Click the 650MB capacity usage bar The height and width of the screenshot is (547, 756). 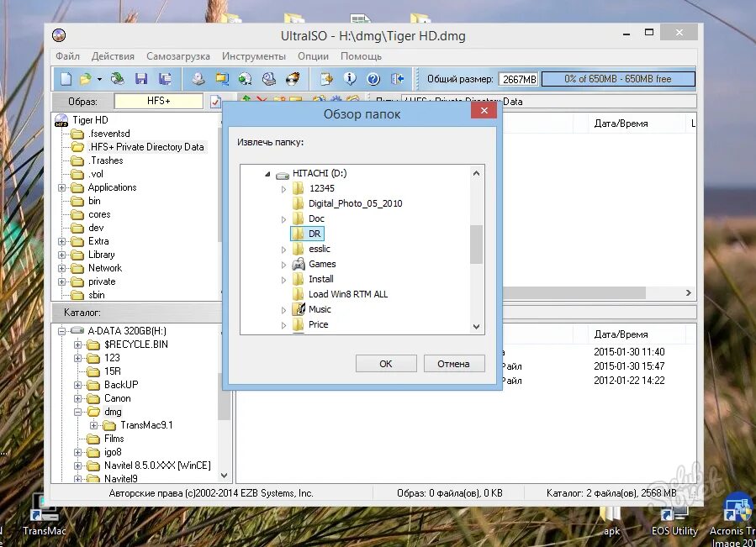pyautogui.click(x=618, y=79)
